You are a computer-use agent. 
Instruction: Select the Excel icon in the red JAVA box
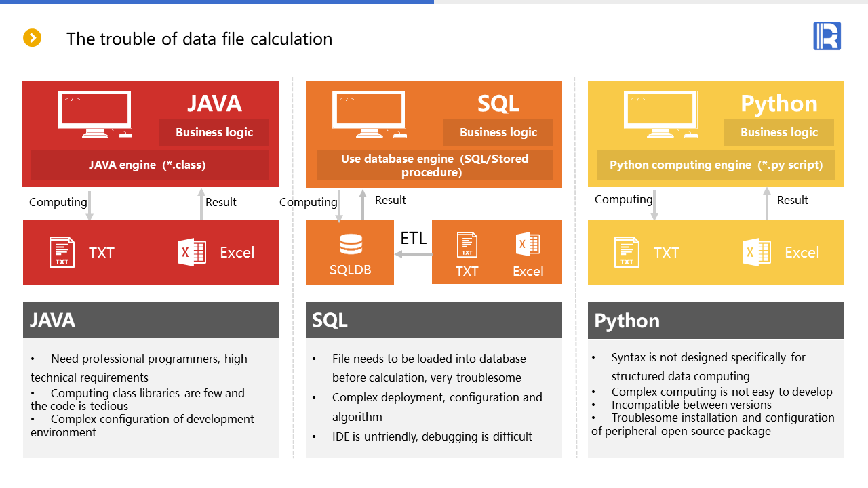click(x=191, y=252)
